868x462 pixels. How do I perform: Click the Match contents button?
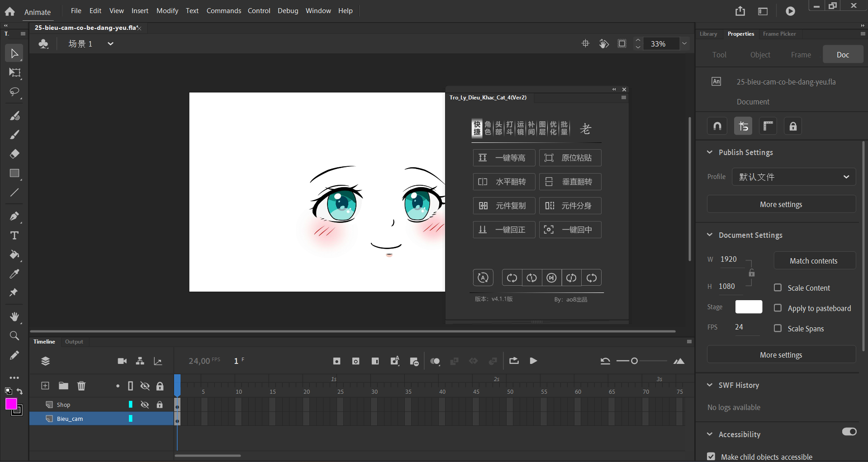(x=813, y=261)
